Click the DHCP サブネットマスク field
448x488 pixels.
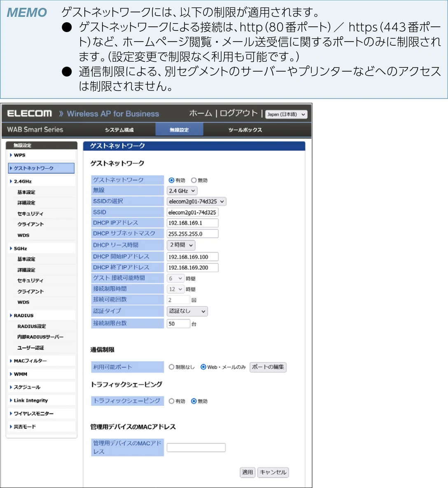point(192,234)
